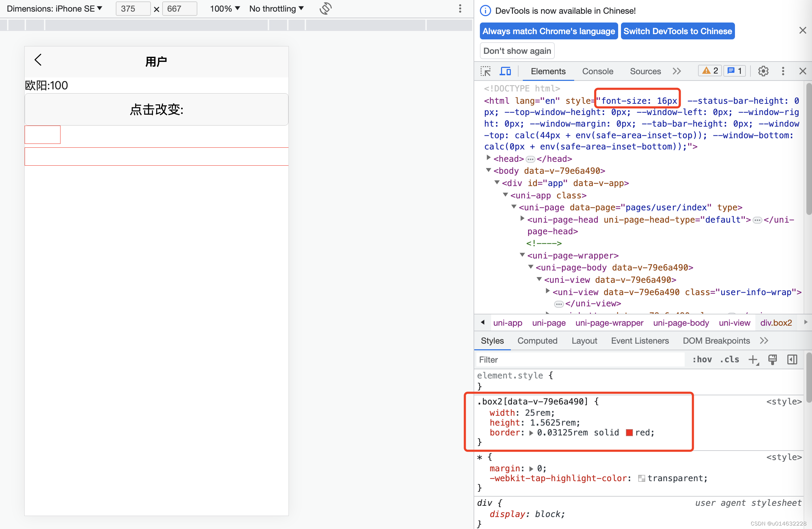Expand the uni-page-head element node
The image size is (812, 529).
click(x=522, y=219)
